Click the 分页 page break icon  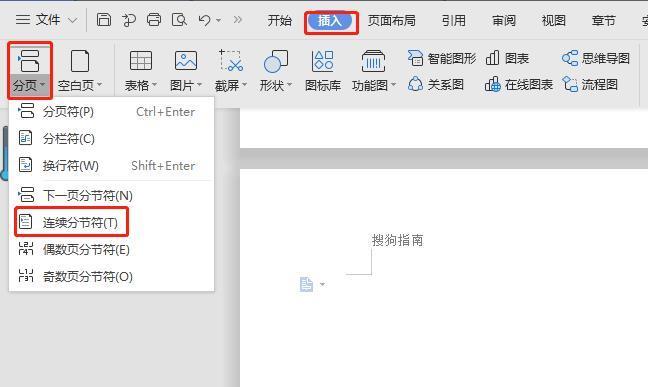pyautogui.click(x=29, y=61)
